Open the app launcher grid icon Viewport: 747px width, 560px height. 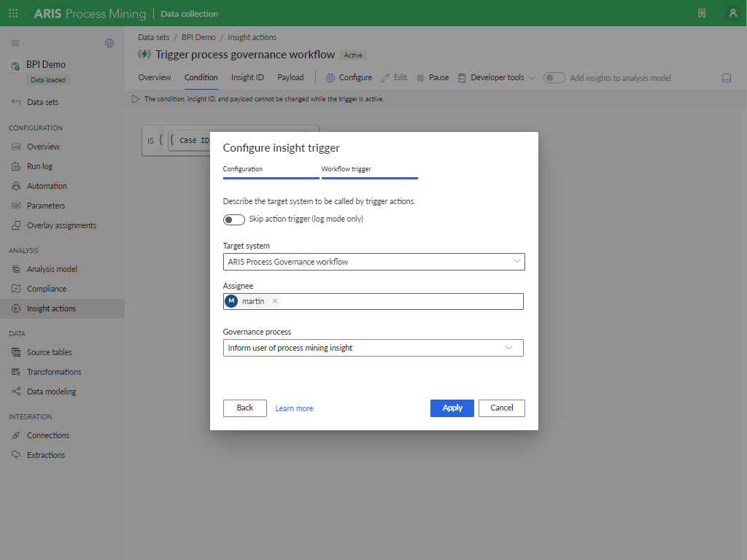click(x=13, y=13)
